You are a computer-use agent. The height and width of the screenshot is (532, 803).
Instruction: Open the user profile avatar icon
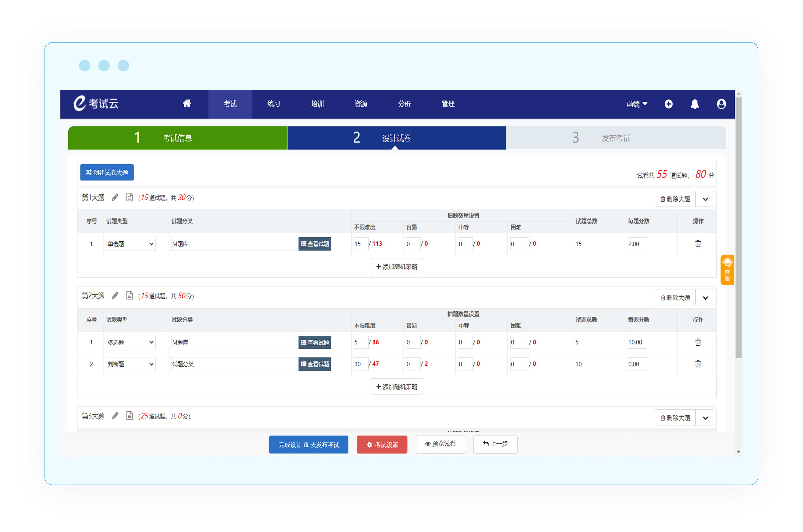coord(721,104)
